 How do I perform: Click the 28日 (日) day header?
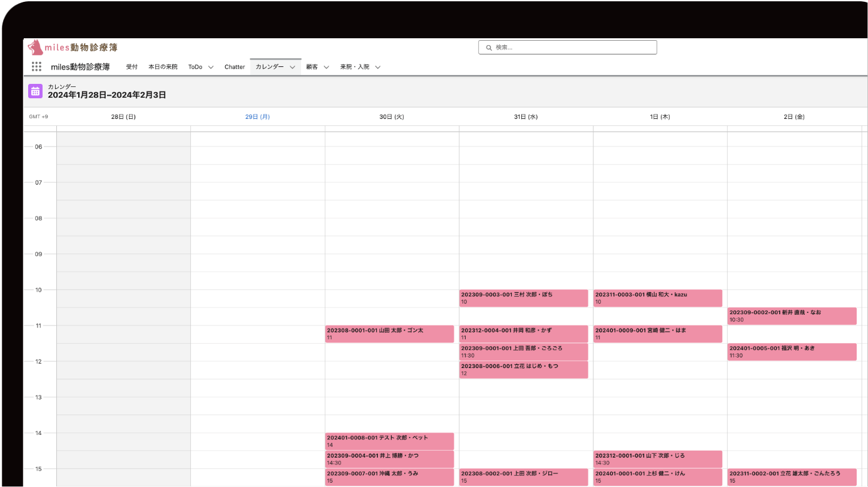123,116
